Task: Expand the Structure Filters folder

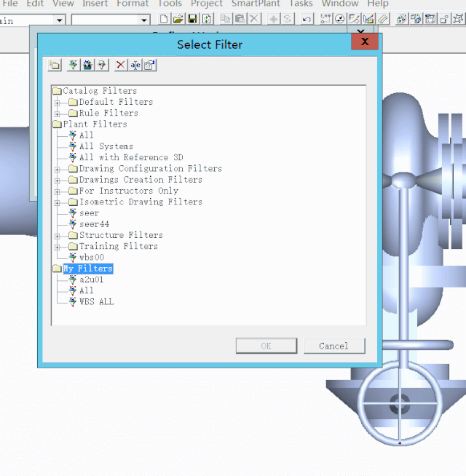Action: 57,236
